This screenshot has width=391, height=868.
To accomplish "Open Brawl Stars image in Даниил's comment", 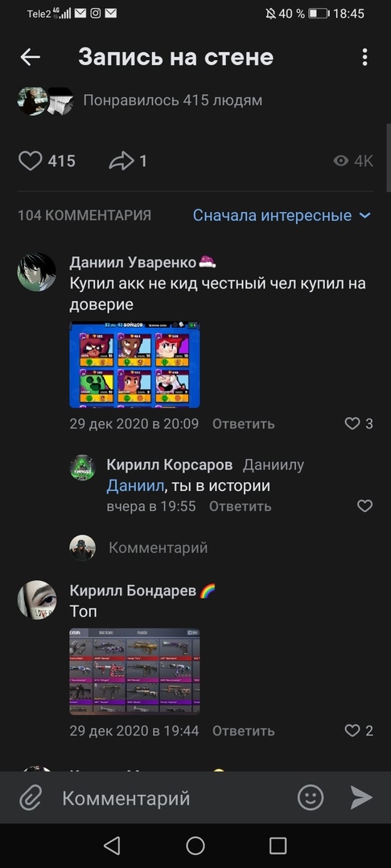I will point(134,365).
